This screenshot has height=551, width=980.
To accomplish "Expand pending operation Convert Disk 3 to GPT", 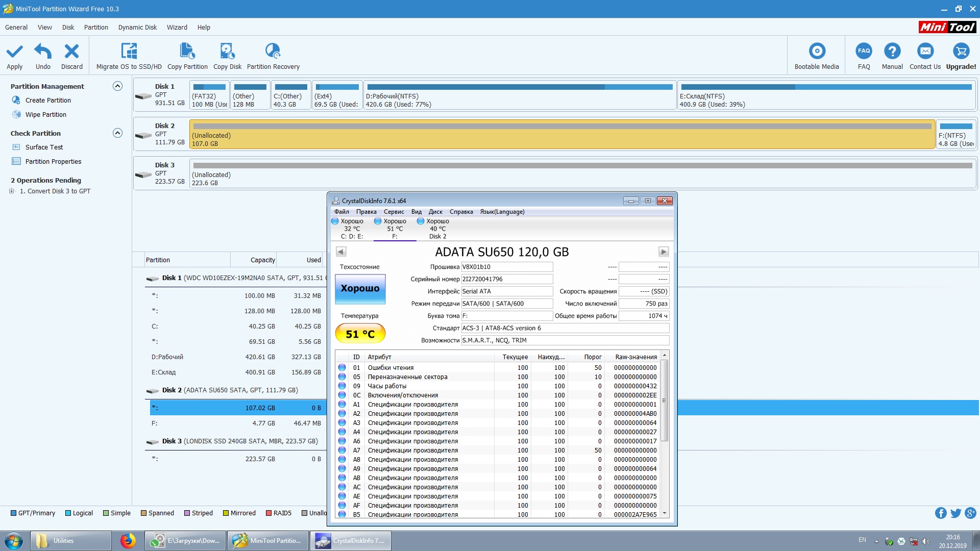I will [12, 191].
